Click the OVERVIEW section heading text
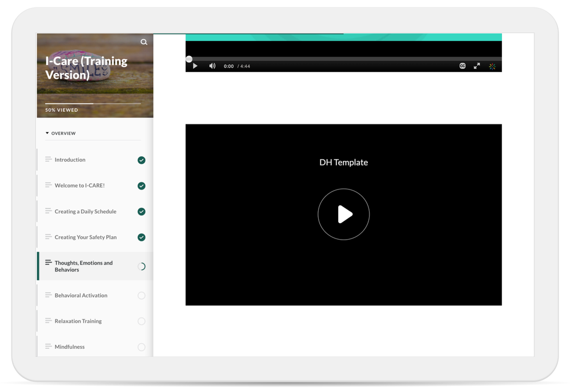 (63, 134)
